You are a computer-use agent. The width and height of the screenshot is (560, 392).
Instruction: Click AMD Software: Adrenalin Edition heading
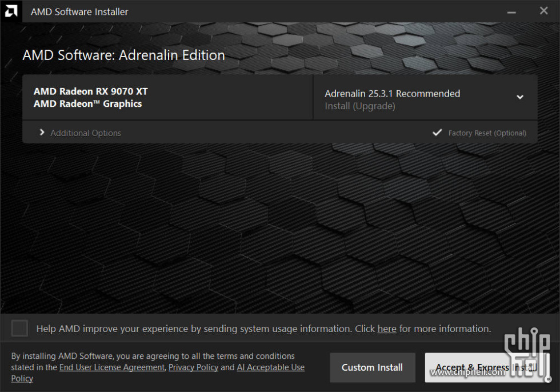pos(123,55)
